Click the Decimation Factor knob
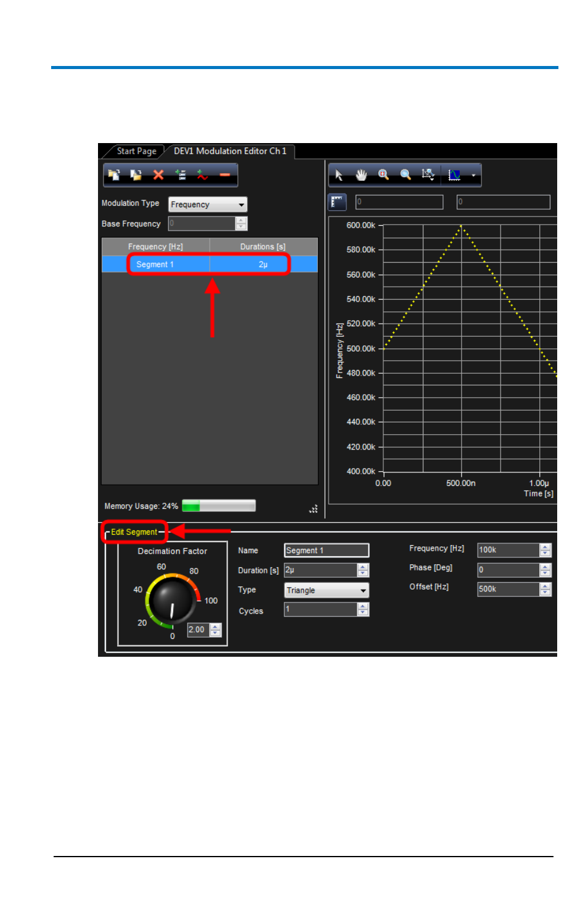588x909 pixels. coord(172,601)
